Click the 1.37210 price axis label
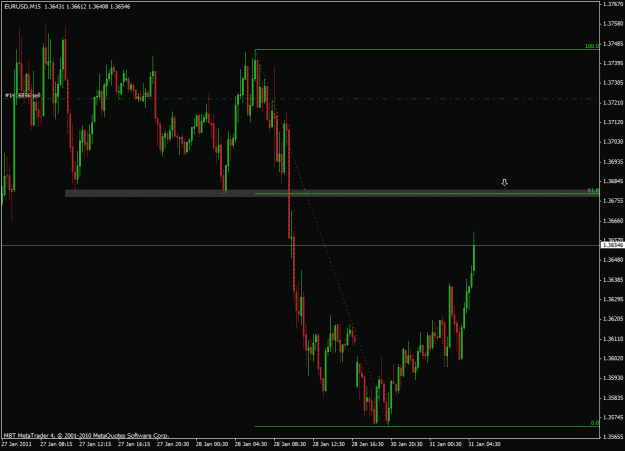 [x=613, y=102]
